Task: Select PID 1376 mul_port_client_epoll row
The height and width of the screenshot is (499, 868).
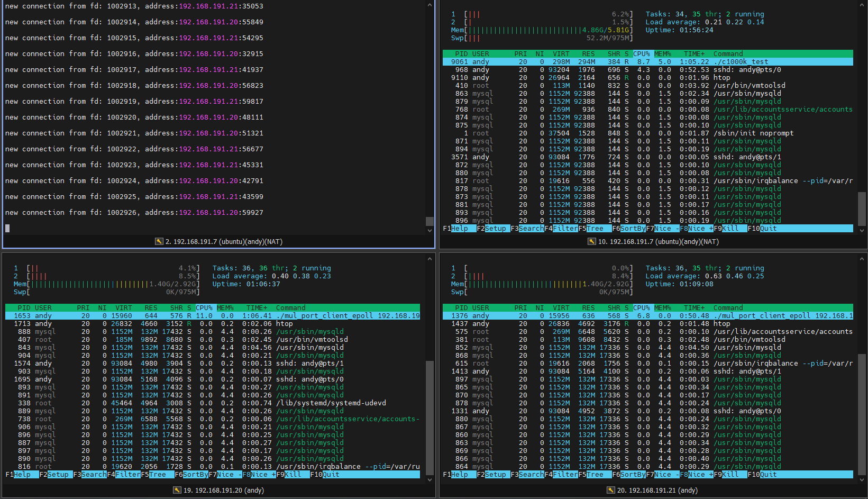Action: pos(648,316)
